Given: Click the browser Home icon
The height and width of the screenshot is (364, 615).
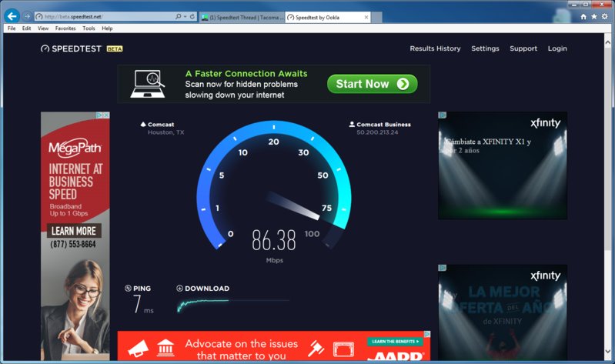Looking at the screenshot, I should 583,16.
